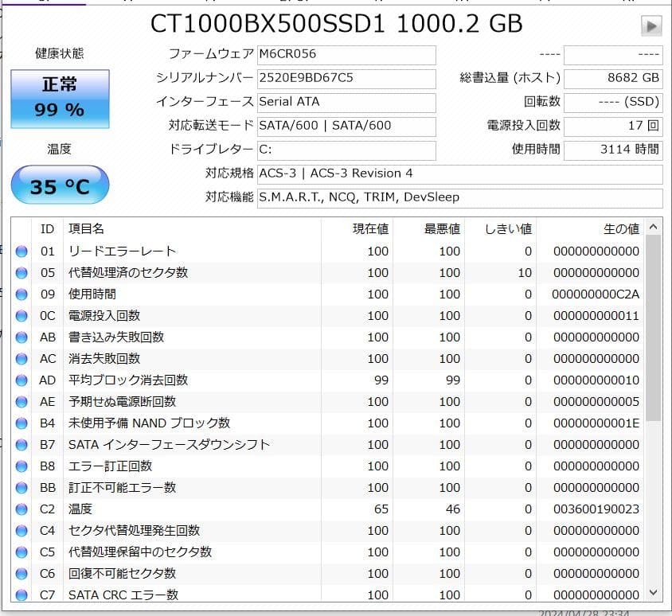Click raw value 000000000011 of 電源投入回数
This screenshot has width=672, height=616.
tap(596, 316)
